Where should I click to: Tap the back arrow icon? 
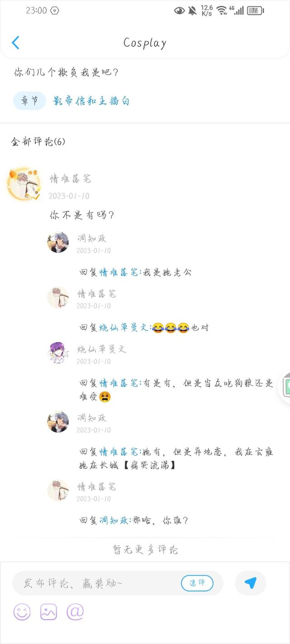pyautogui.click(x=15, y=43)
